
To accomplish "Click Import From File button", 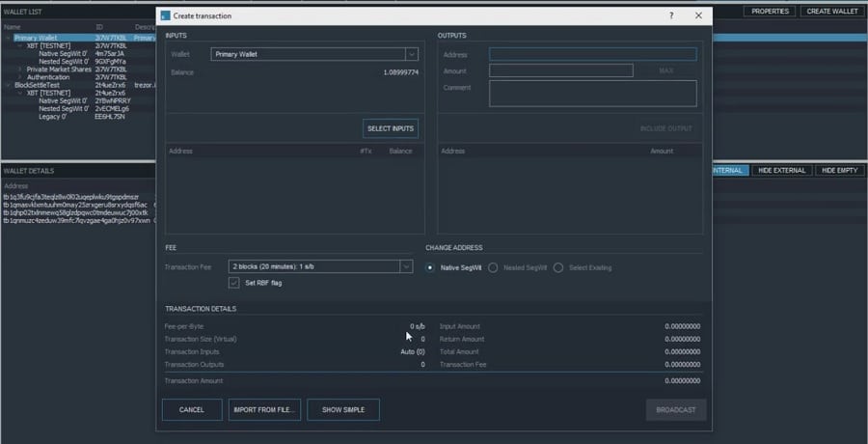I will pyautogui.click(x=265, y=409).
